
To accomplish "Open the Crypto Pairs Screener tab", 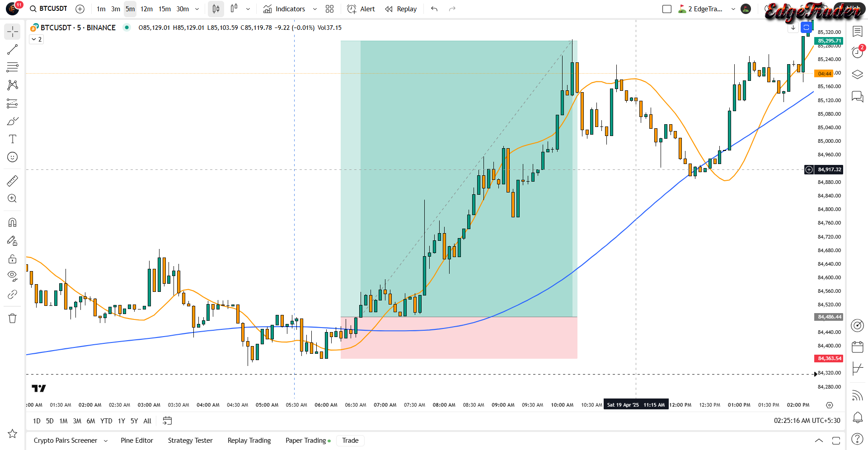I will coord(66,441).
